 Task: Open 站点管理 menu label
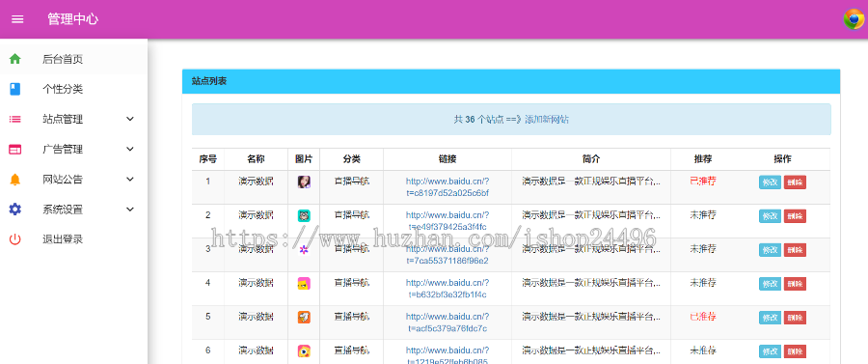63,119
